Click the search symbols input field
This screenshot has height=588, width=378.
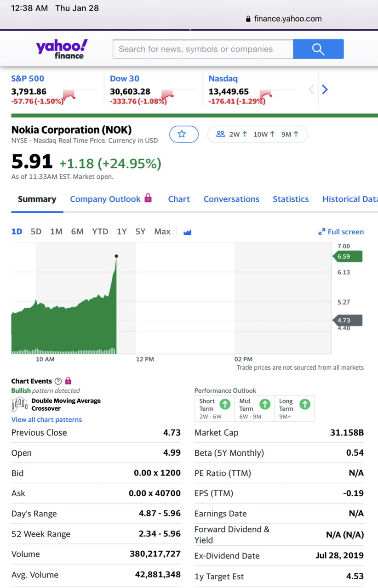point(202,49)
